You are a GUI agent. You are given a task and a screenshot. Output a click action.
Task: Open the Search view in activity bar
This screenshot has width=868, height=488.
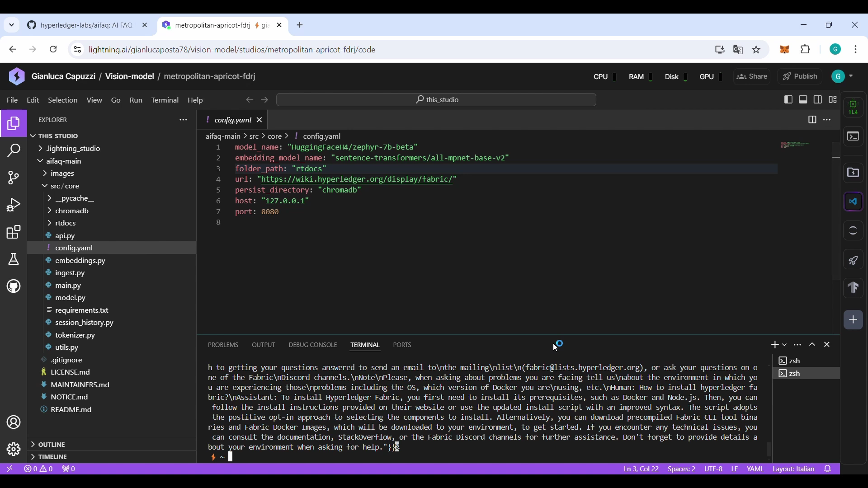pyautogui.click(x=14, y=151)
